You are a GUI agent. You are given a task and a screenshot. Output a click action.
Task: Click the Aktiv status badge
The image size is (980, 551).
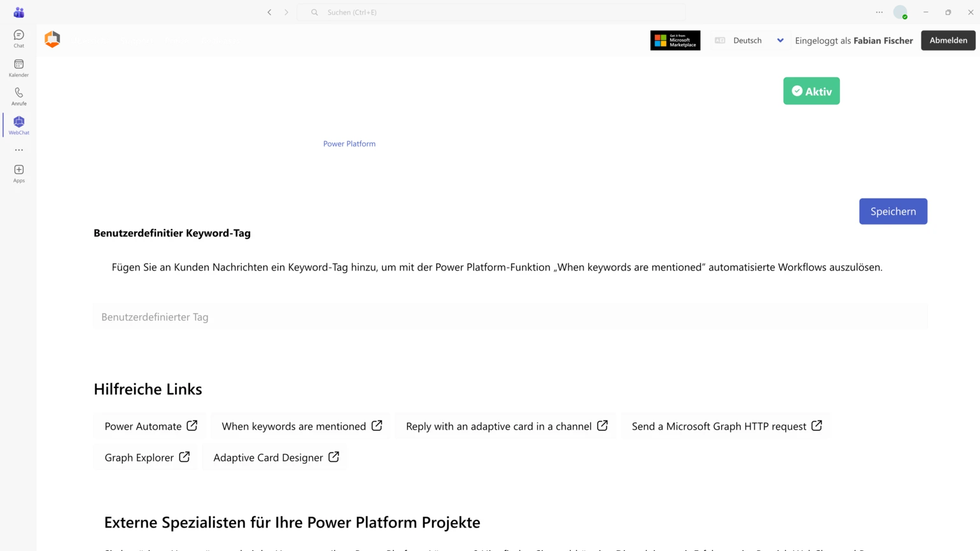coord(811,90)
